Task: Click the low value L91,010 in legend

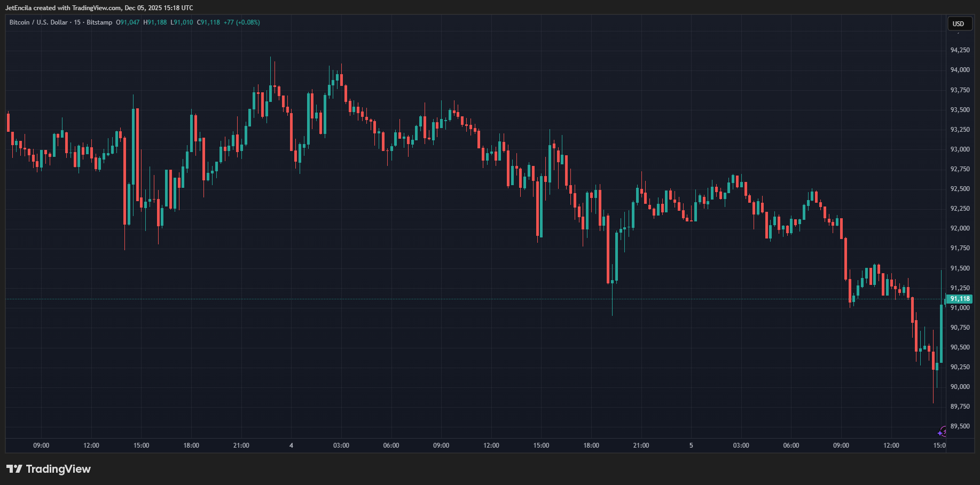Action: (x=182, y=22)
